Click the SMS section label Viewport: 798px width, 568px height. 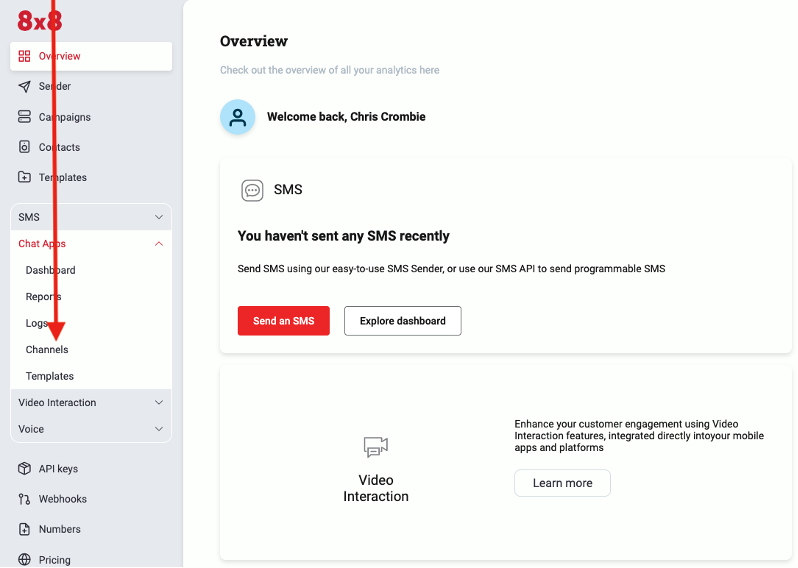(29, 217)
